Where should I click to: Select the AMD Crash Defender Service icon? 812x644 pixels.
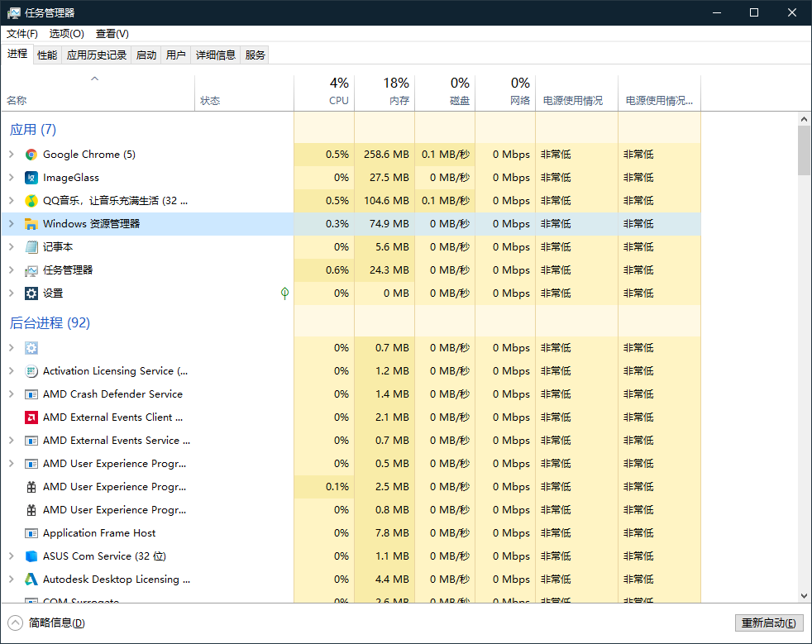tap(31, 394)
